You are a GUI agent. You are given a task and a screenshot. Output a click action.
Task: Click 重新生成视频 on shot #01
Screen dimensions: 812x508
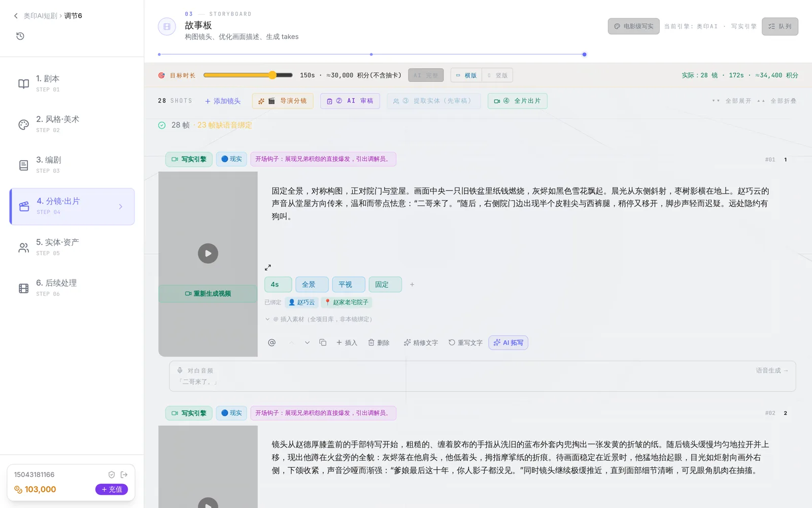(208, 294)
